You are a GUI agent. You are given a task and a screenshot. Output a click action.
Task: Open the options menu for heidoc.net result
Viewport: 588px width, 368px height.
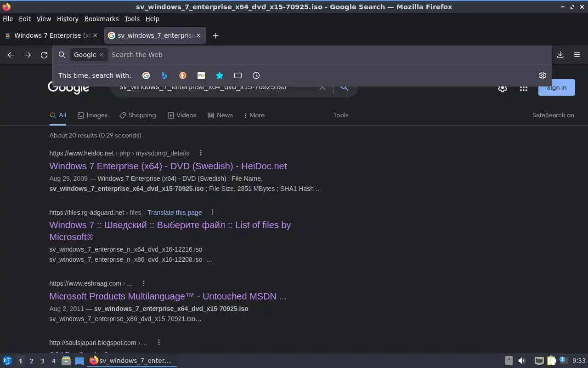(200, 153)
